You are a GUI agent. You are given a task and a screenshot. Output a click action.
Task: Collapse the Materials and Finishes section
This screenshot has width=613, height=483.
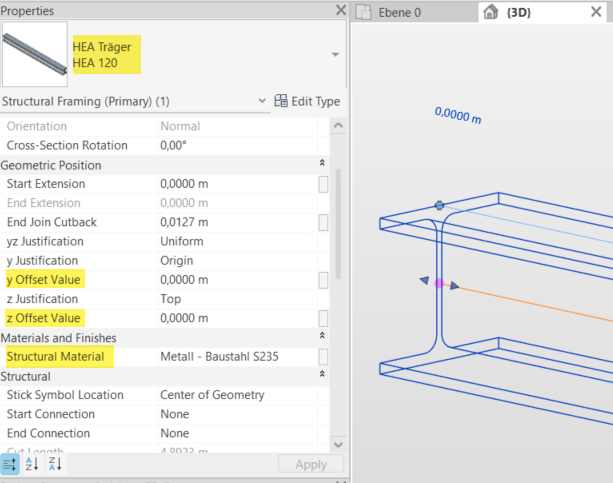click(322, 336)
